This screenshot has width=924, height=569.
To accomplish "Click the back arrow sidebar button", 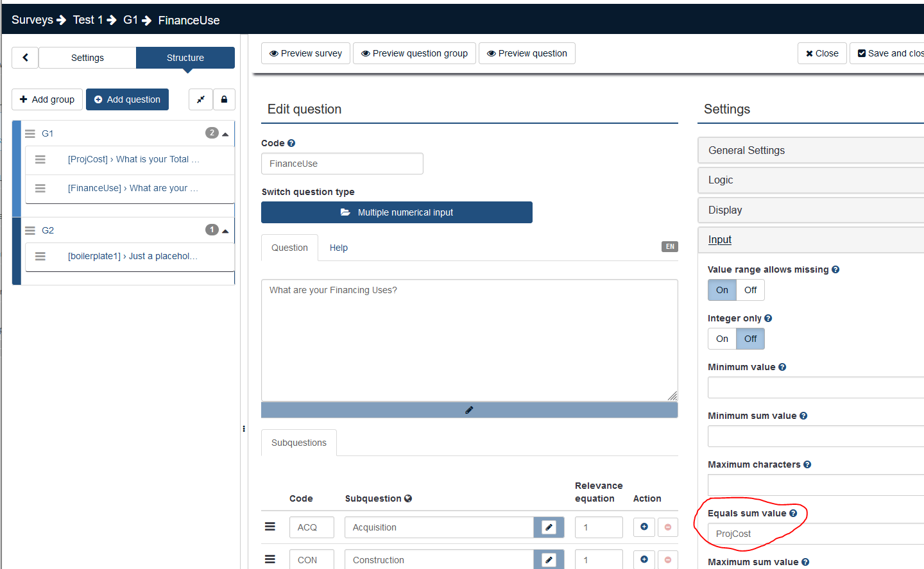I will pyautogui.click(x=25, y=58).
